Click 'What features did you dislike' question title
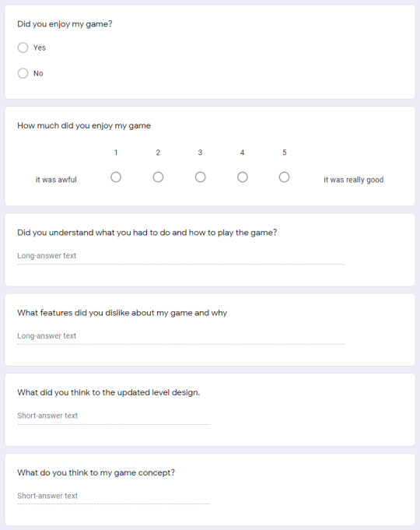 [x=122, y=313]
